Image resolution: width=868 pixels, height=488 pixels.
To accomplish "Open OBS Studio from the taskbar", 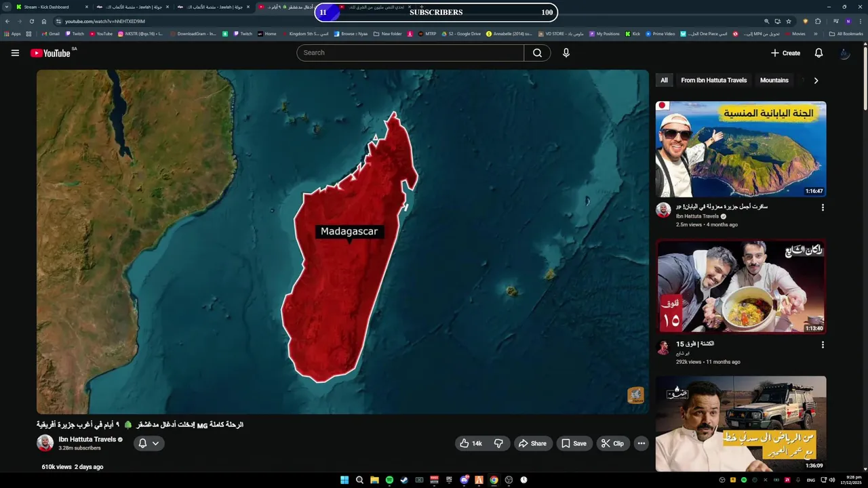I will (509, 480).
